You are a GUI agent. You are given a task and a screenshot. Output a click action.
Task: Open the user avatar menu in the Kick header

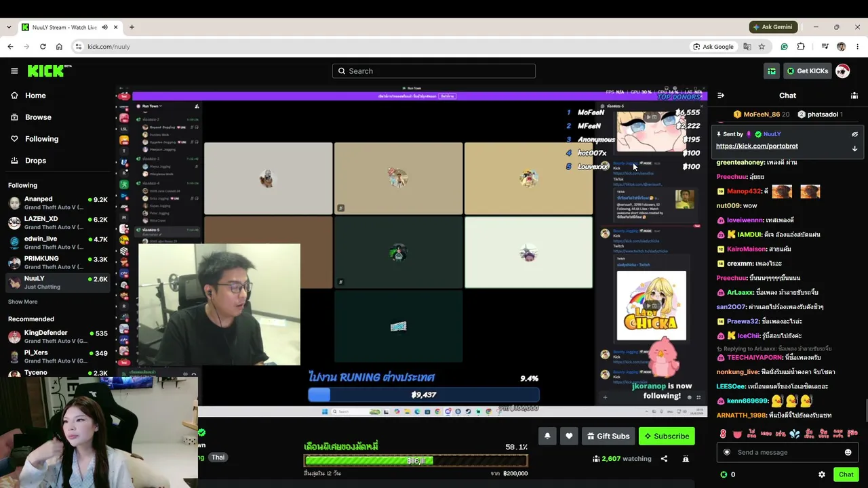pos(842,71)
